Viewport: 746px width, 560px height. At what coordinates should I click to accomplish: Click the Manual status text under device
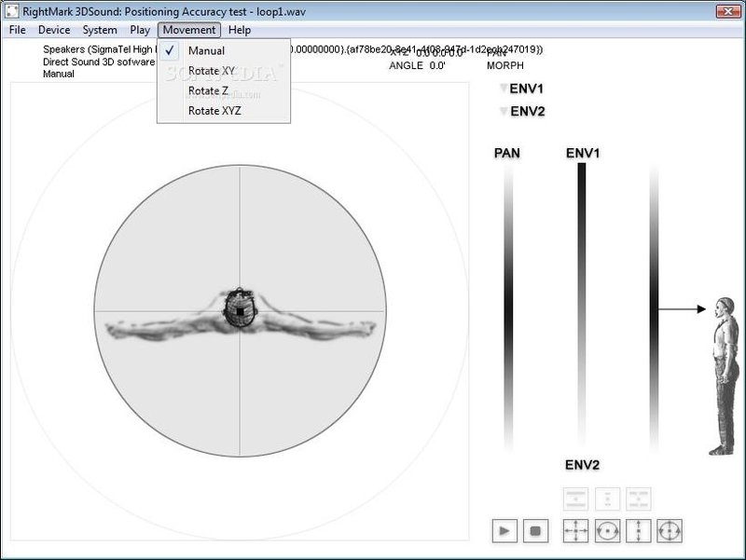point(59,74)
